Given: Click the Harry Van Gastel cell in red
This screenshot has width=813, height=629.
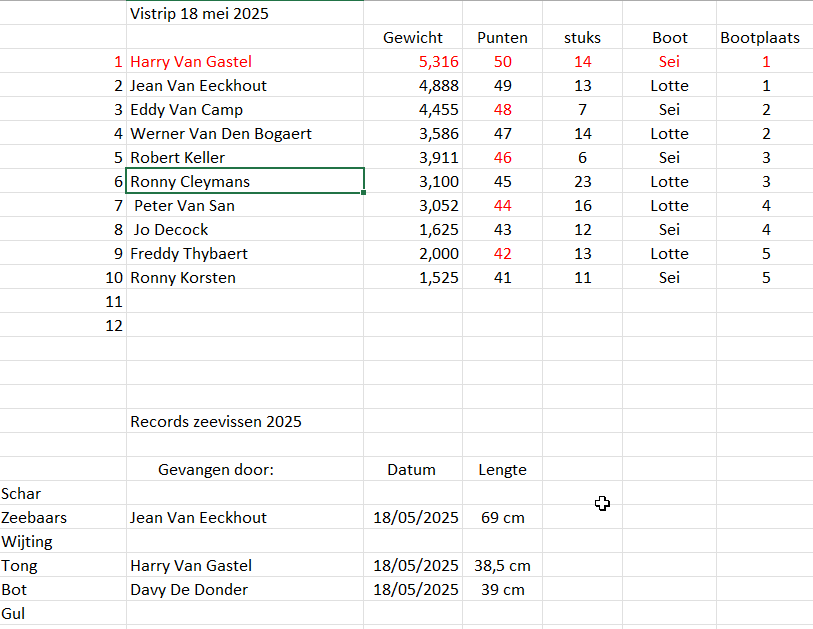Looking at the screenshot, I should click(245, 61).
